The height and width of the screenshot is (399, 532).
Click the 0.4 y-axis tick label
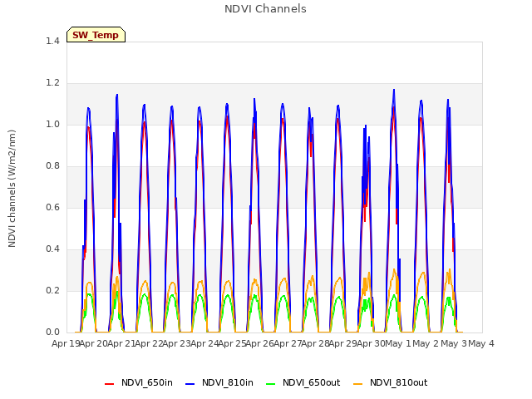pos(52,249)
